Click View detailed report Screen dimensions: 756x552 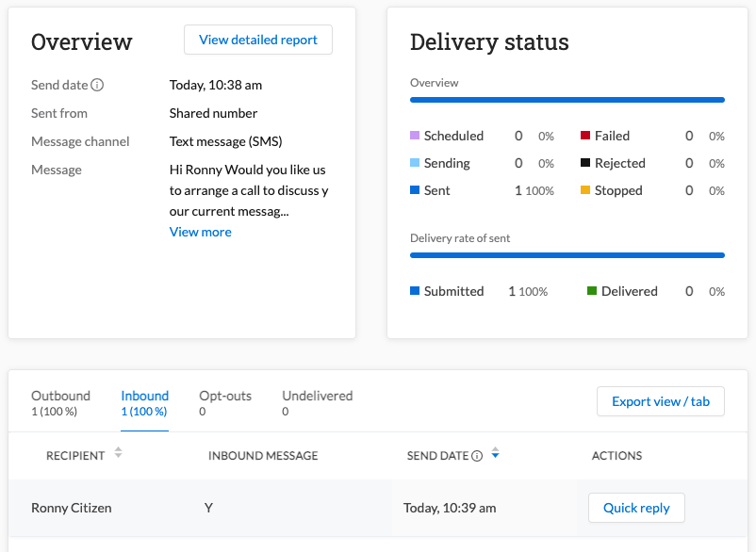(257, 40)
